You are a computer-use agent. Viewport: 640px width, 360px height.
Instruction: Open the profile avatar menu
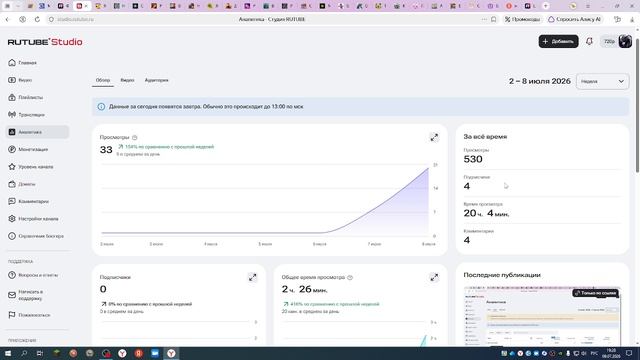[x=625, y=41]
